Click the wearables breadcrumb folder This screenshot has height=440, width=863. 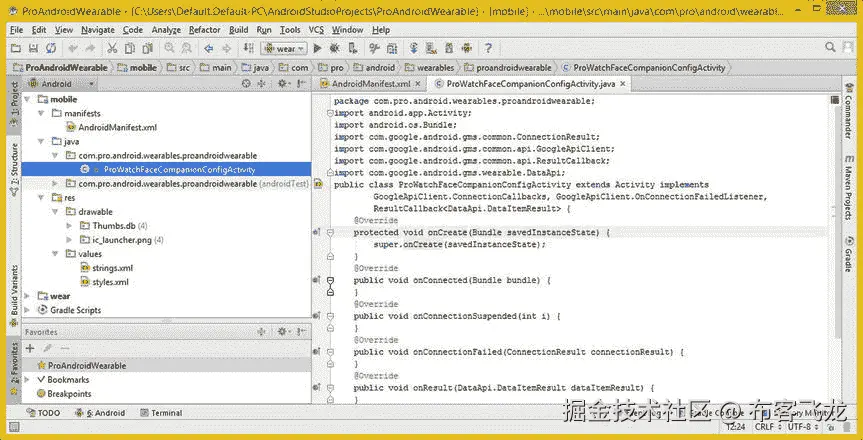tap(430, 68)
